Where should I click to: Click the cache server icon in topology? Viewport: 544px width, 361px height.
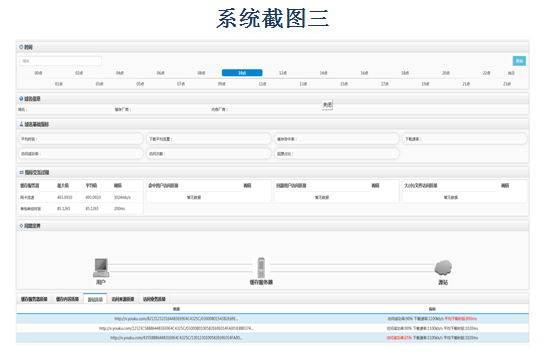coord(261,267)
